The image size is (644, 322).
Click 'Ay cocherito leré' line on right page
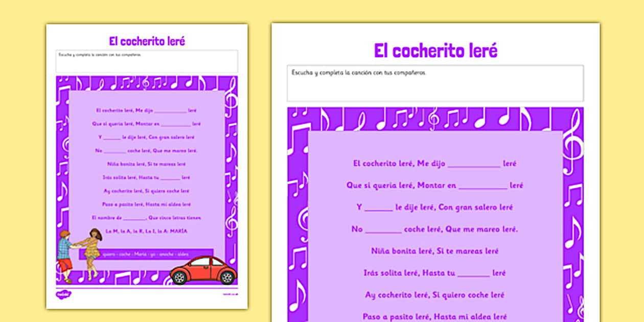[434, 295]
